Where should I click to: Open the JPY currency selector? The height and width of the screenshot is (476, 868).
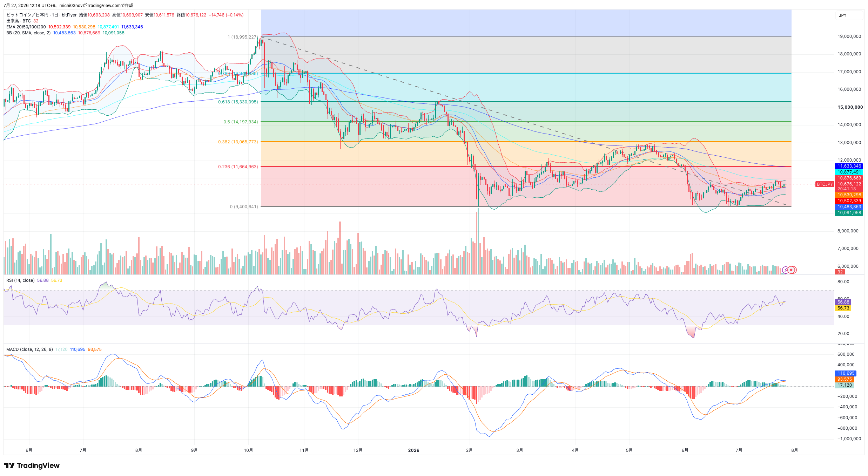pos(849,15)
